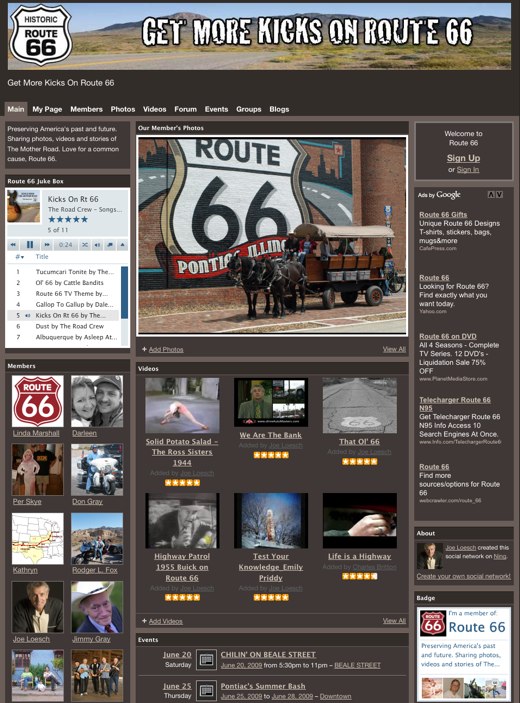The image size is (520, 703).
Task: Play Tucumcari Tonite track in playlist
Action: point(63,272)
